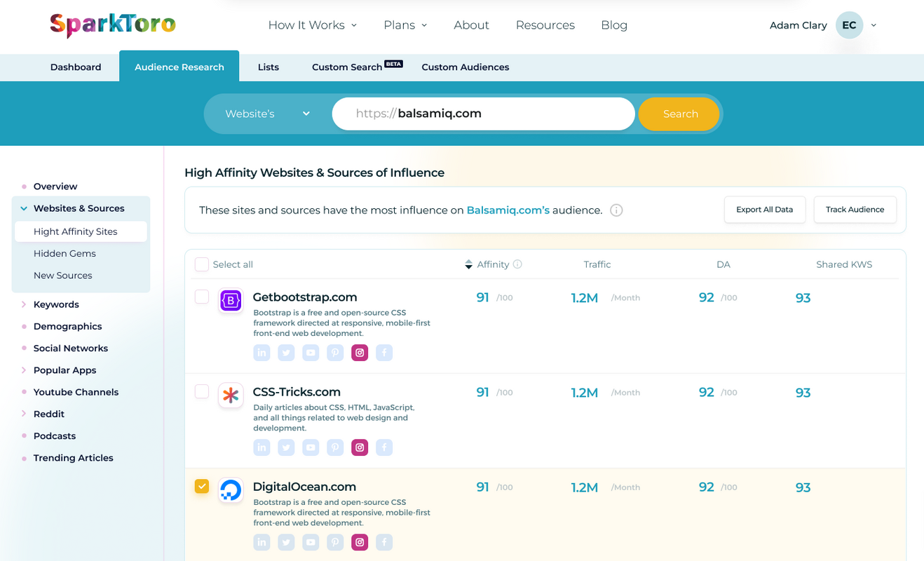
Task: Go to Resources in top navigation
Action: (545, 25)
